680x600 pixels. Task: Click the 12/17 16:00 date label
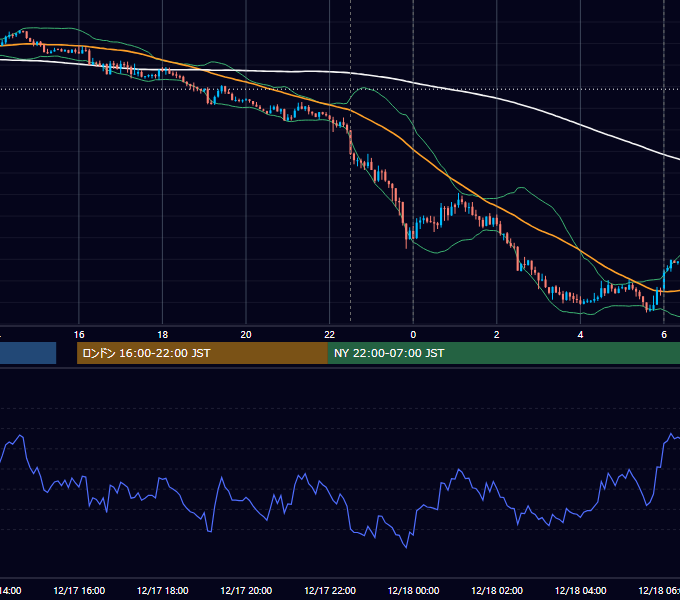pyautogui.click(x=79, y=590)
